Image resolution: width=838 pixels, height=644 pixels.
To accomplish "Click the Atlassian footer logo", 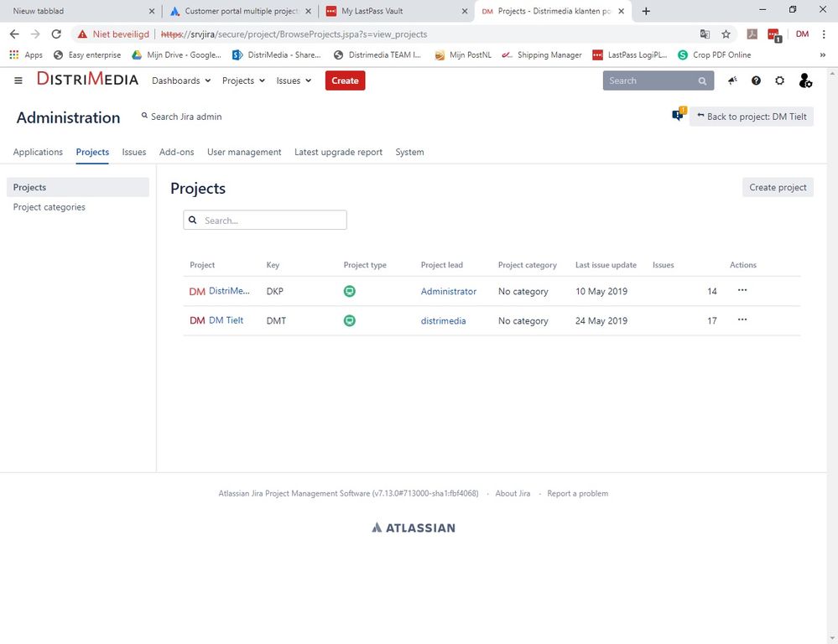I will (413, 527).
